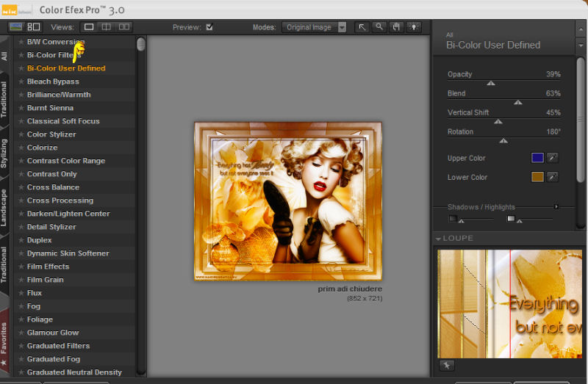588x384 pixels.
Task: Toggle the Preview checkbox
Action: click(209, 27)
